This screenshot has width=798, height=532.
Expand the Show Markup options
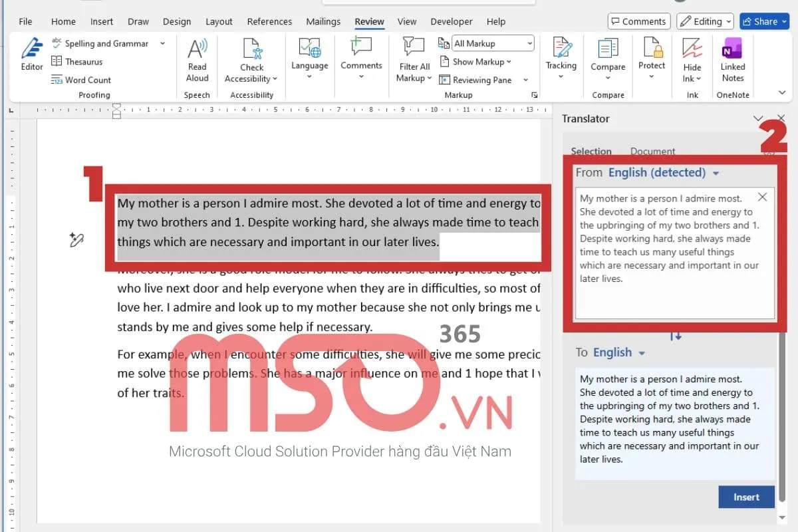click(477, 61)
